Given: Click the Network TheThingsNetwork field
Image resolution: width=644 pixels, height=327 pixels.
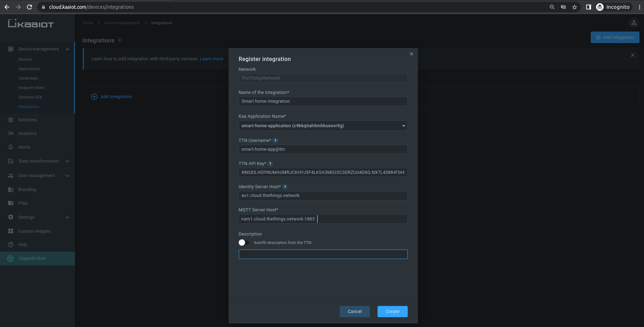Looking at the screenshot, I should pos(323,78).
